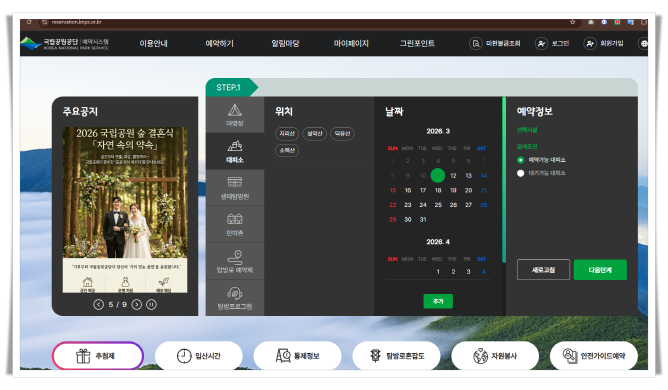Viewport: 668px width, 390px height.
Task: Open the 입산시간 clock shortcut
Action: (199, 355)
